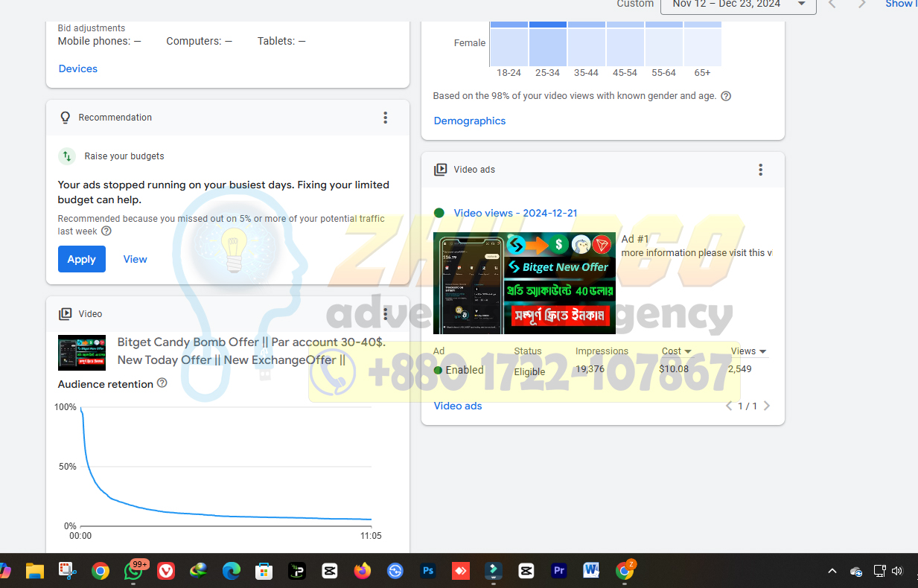
Task: Click the 'Eligible' status text
Action: click(529, 371)
